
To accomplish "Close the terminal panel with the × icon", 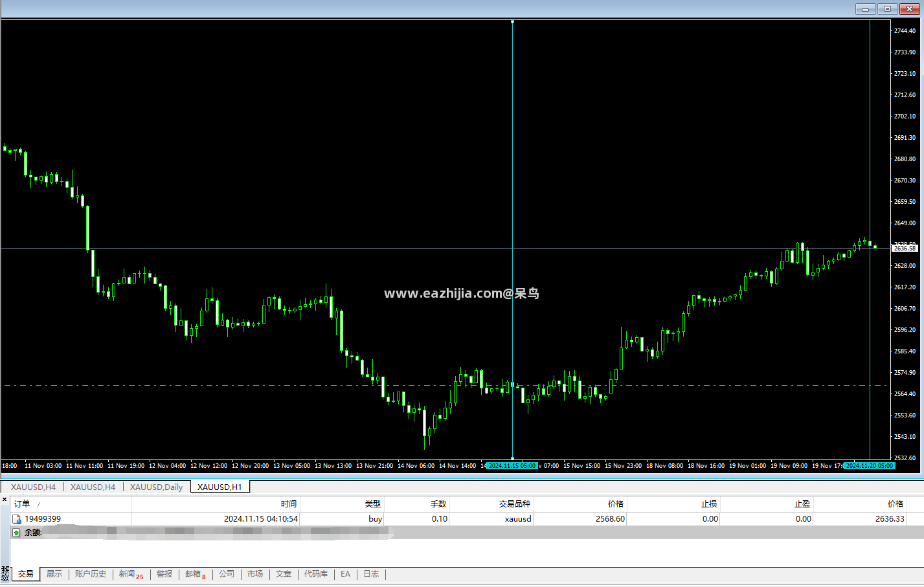I will click(x=5, y=500).
